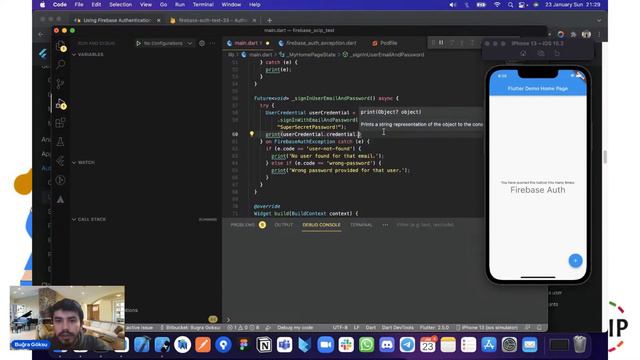
Task: Select the Debug Console panel tab
Action: (x=321, y=225)
